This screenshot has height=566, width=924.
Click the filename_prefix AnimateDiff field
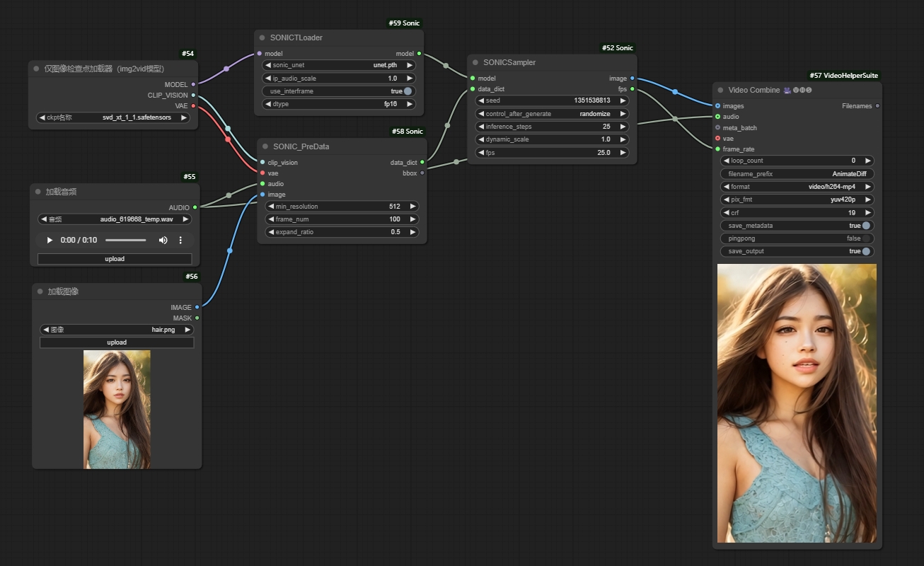coord(797,174)
